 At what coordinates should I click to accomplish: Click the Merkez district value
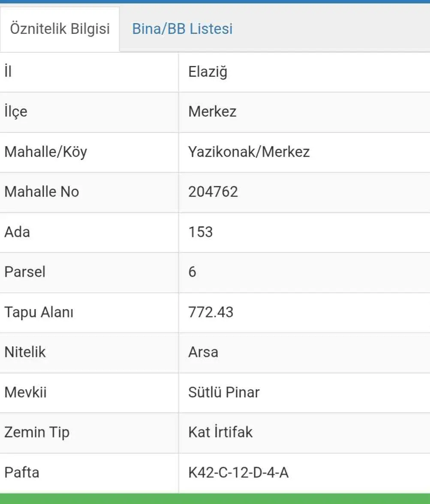pyautogui.click(x=212, y=111)
